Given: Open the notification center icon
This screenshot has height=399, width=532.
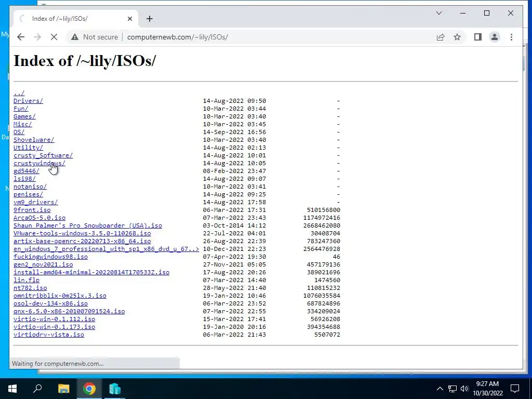Looking at the screenshot, I should [515, 389].
